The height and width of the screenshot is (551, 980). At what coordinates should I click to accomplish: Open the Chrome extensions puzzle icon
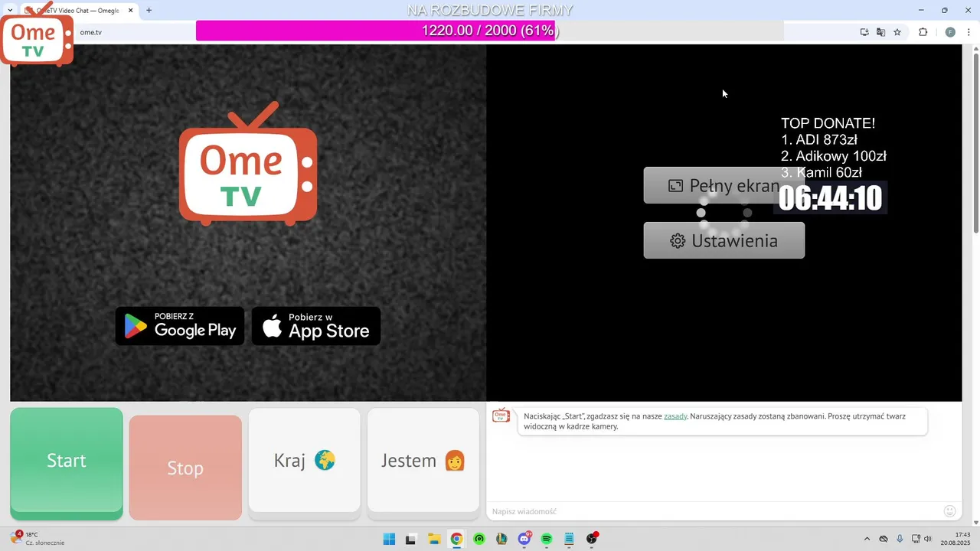[923, 32]
